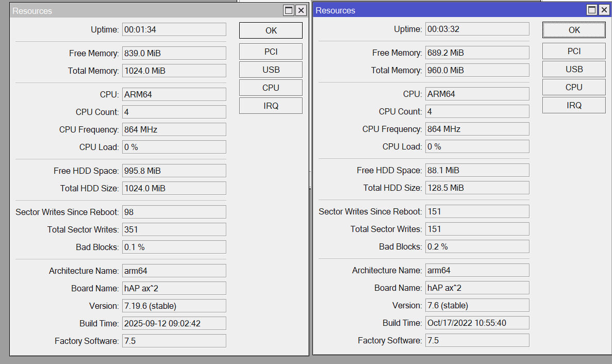This screenshot has width=612, height=364.
Task: Click Architecture Name arm64 in left window
Action: [174, 271]
